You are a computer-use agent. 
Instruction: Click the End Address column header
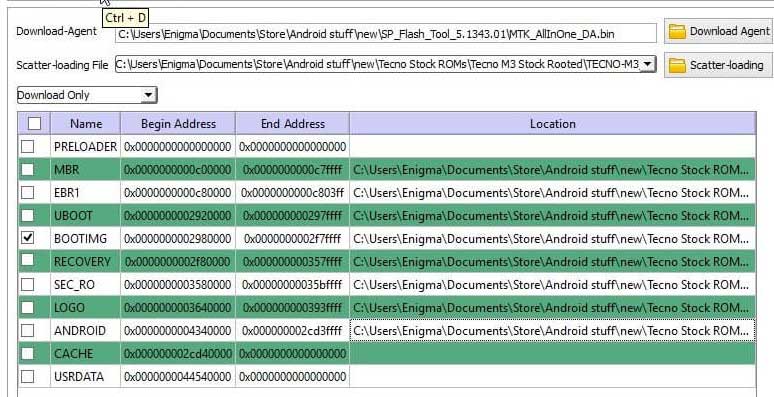pyautogui.click(x=293, y=123)
